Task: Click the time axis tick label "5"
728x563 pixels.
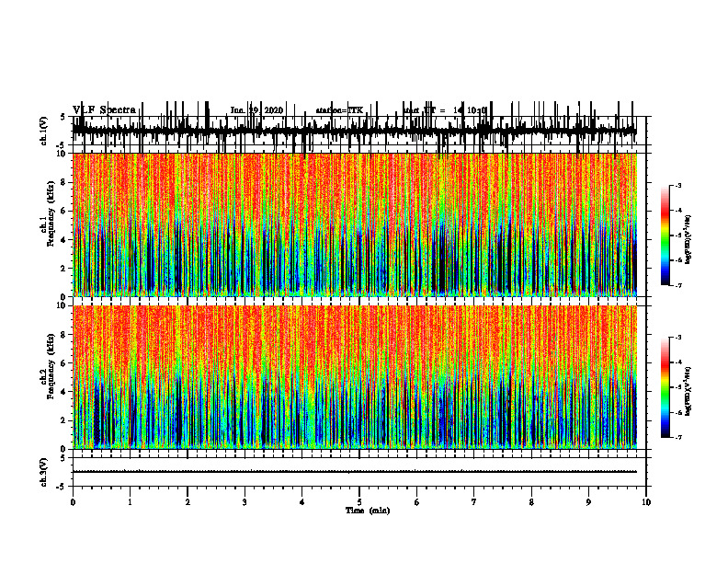Action: tap(359, 502)
